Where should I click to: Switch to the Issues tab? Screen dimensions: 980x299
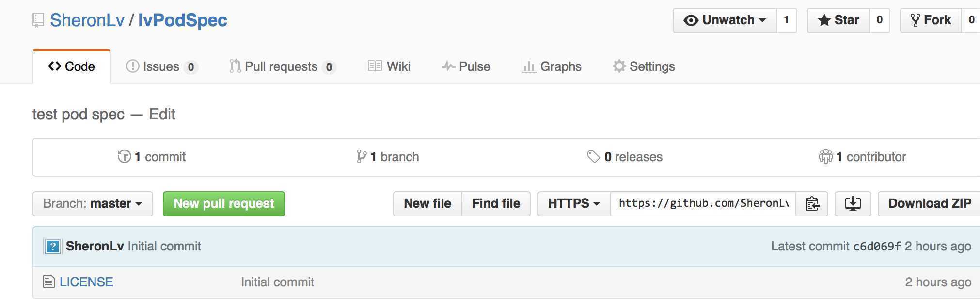click(x=161, y=66)
